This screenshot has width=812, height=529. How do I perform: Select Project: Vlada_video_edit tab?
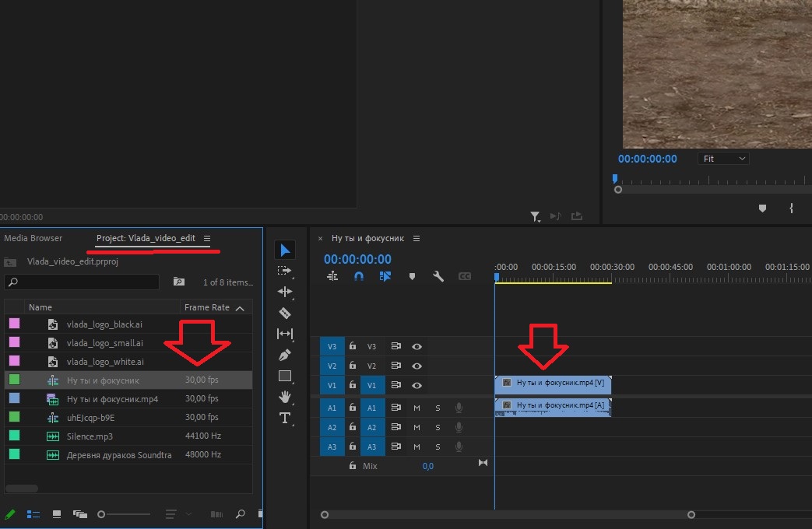coord(146,238)
